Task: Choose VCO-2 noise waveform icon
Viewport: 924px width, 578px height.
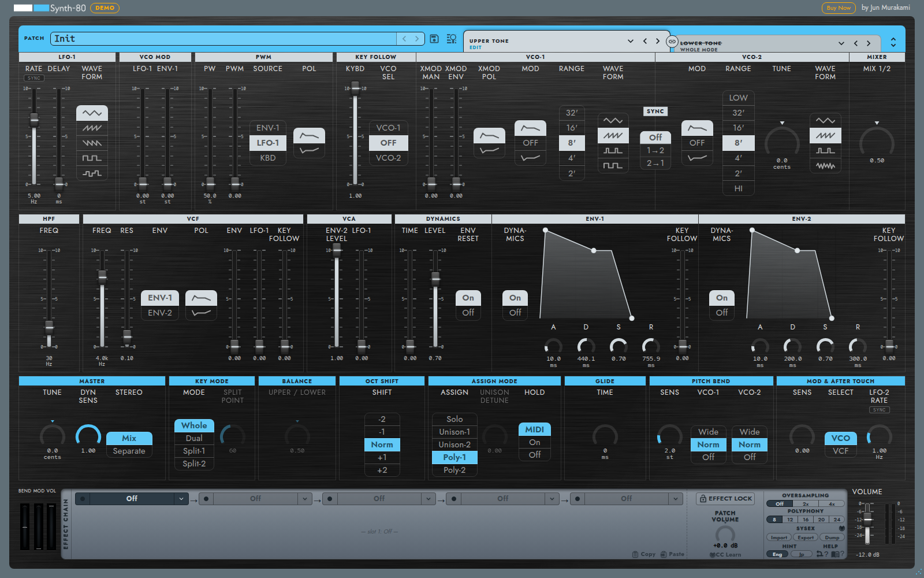Action: point(825,165)
